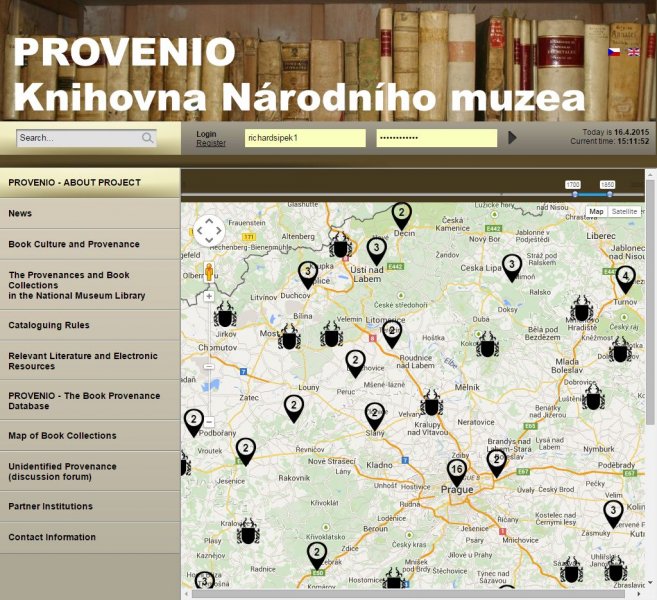Open cluster marker 2 near Podbořany
Viewport: 657px width, 600px height.
[x=194, y=422]
